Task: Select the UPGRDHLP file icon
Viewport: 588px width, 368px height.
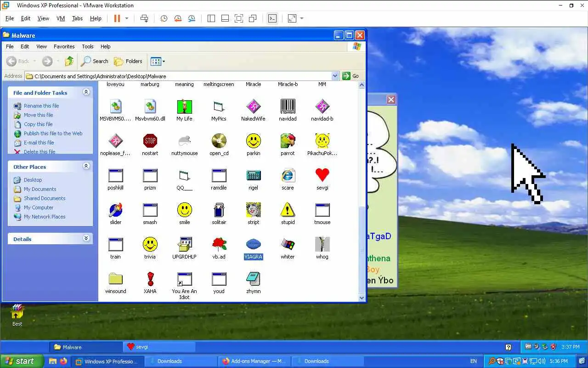Action: (x=184, y=244)
